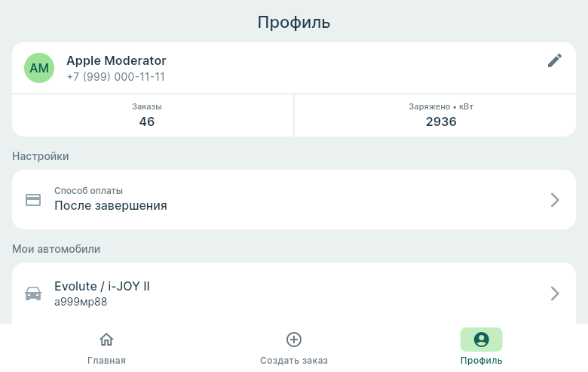Expand payment method chevron arrow
The height and width of the screenshot is (372, 588).
coord(555,200)
